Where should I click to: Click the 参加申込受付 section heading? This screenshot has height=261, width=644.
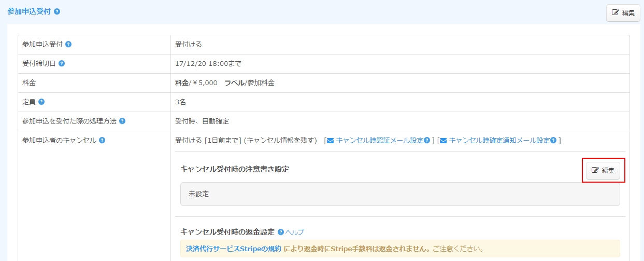[x=29, y=11]
